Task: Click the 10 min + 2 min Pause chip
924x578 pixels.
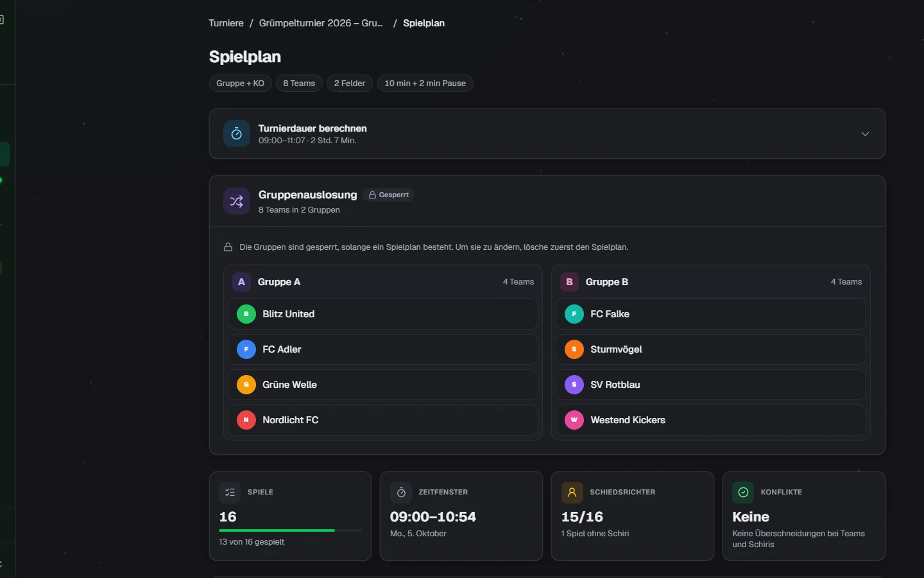Action: coord(425,83)
